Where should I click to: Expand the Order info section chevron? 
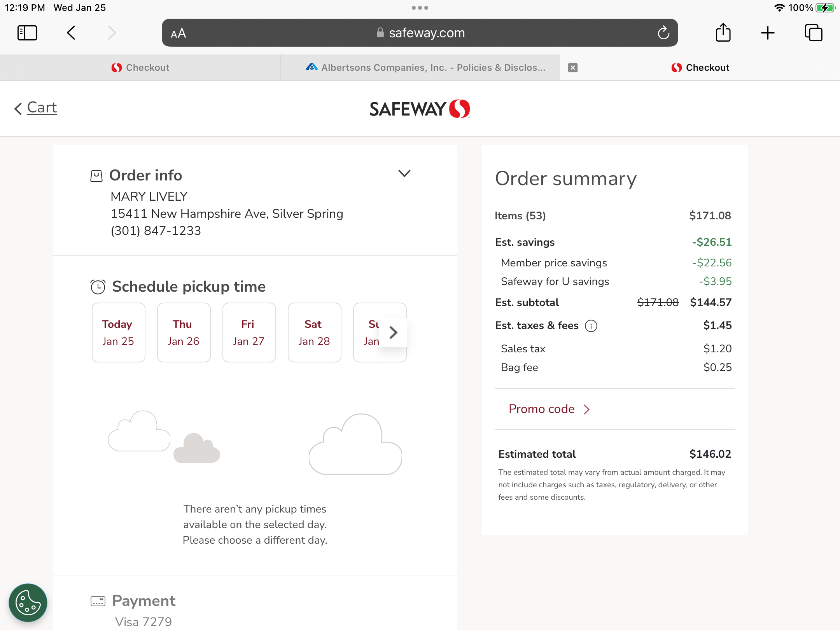pos(404,173)
